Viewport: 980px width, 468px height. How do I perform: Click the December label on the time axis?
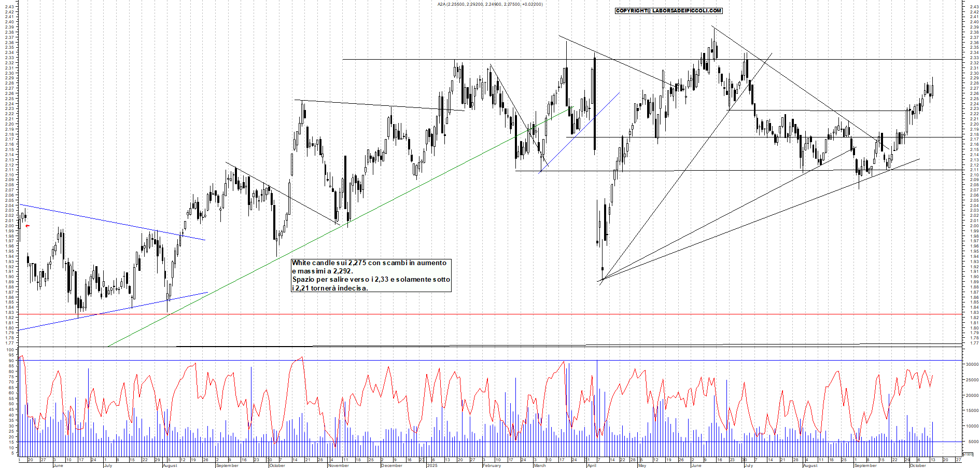[391, 465]
